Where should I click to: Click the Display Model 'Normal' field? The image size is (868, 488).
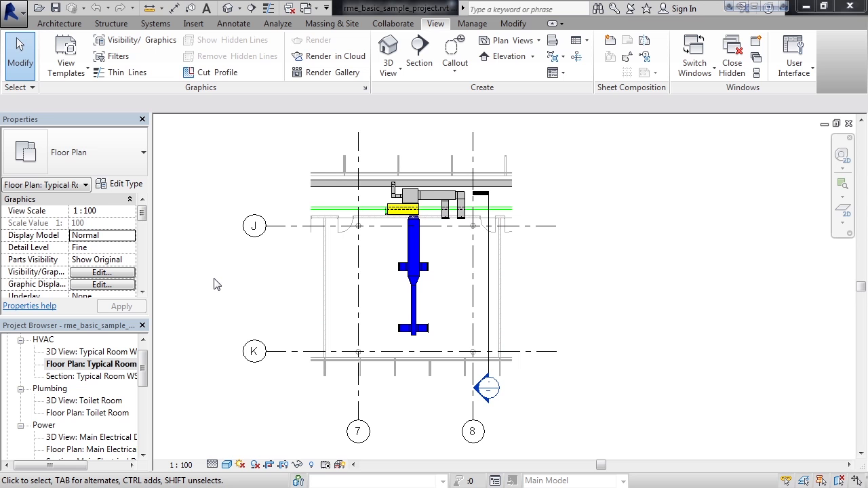click(102, 235)
